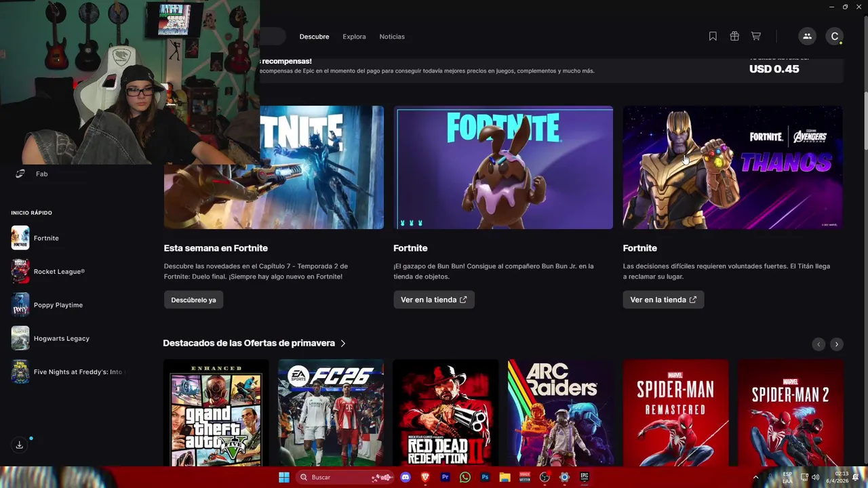868x488 pixels.
Task: Click the ESP LAA language indicator
Action: pyautogui.click(x=787, y=477)
